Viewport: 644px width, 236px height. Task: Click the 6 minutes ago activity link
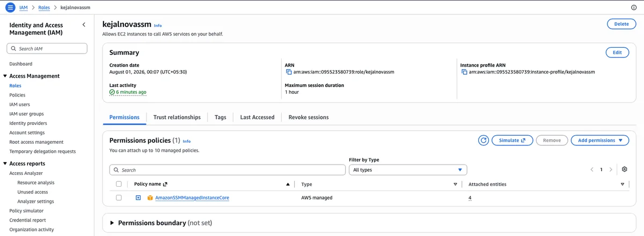coord(131,92)
